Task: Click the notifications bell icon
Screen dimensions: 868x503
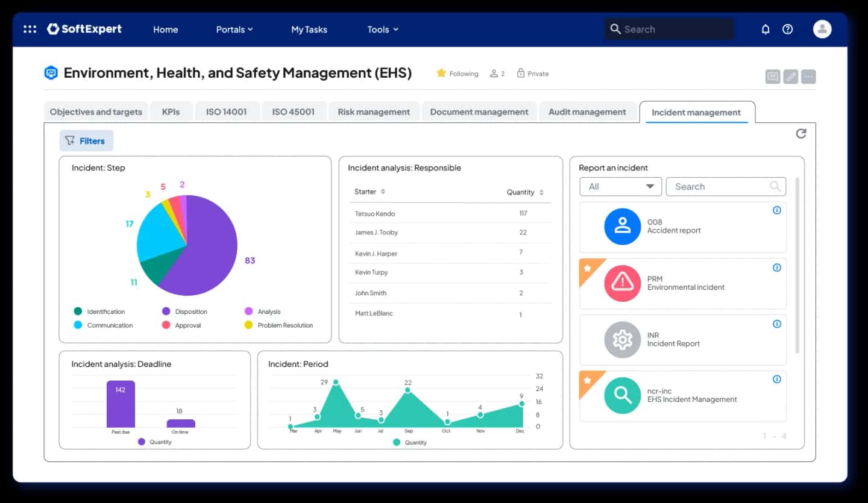Action: point(766,29)
